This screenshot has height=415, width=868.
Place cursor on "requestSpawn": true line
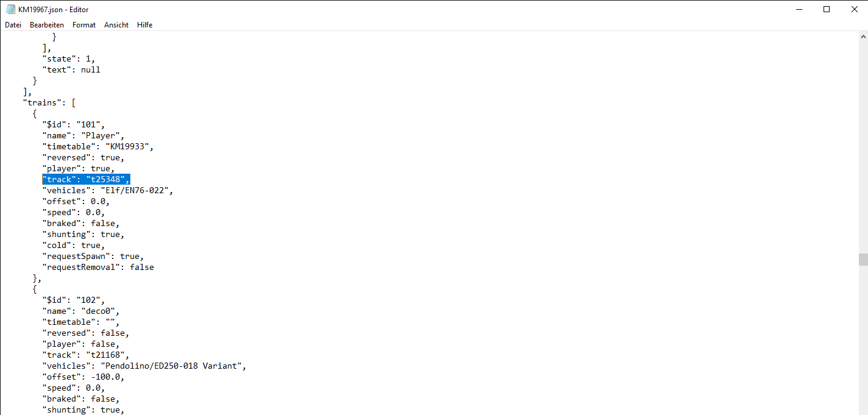coord(93,256)
